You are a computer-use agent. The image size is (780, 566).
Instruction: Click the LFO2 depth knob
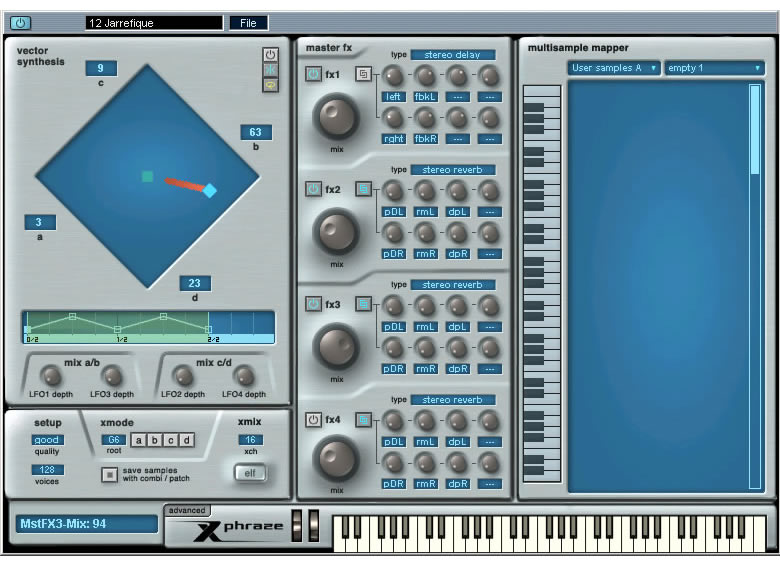[x=183, y=376]
